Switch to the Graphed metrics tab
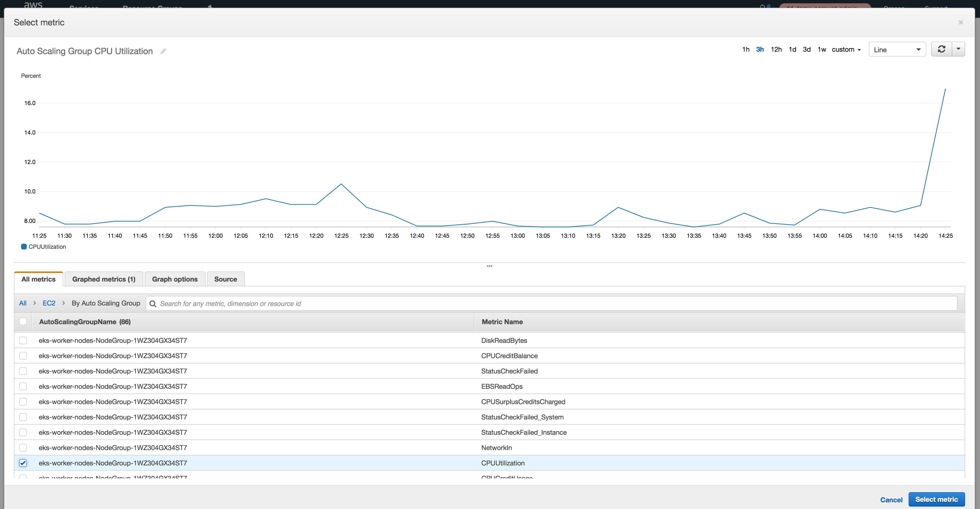This screenshot has width=980, height=509. coord(104,279)
